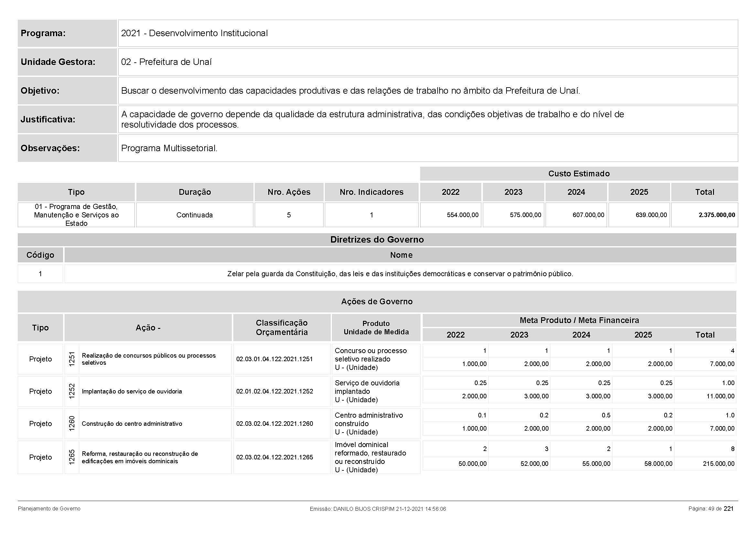Select the Objetivo description text
Viewport: 756px width, 534px height.
[350, 91]
